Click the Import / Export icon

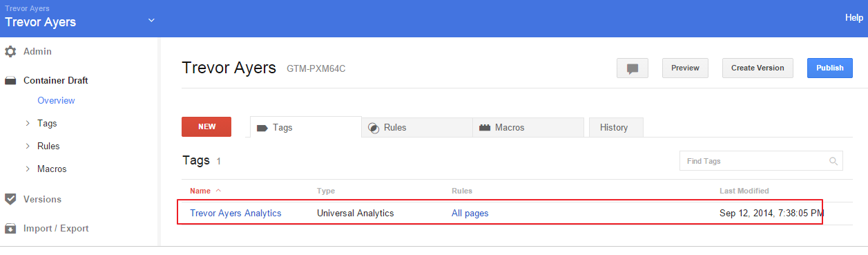tap(10, 228)
